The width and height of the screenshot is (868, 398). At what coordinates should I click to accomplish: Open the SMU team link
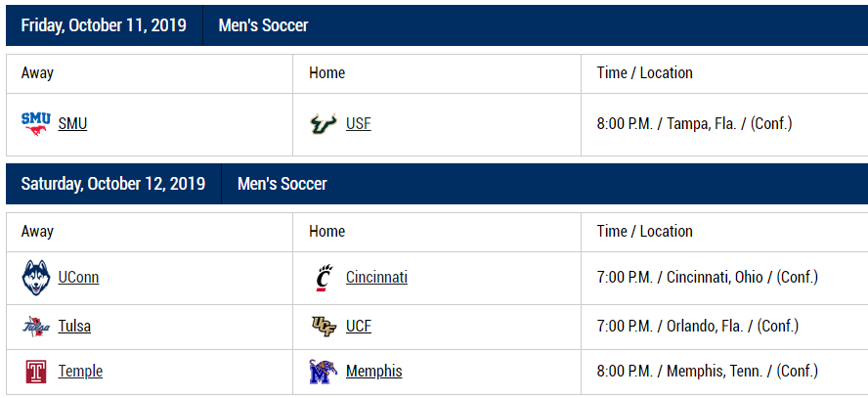coord(72,124)
